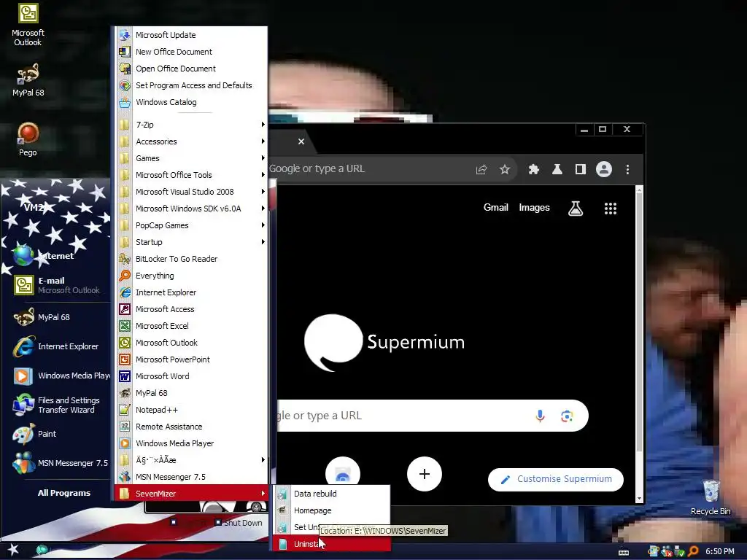Open the profile avatar icon in Supermium
The height and width of the screenshot is (560, 747).
point(603,169)
